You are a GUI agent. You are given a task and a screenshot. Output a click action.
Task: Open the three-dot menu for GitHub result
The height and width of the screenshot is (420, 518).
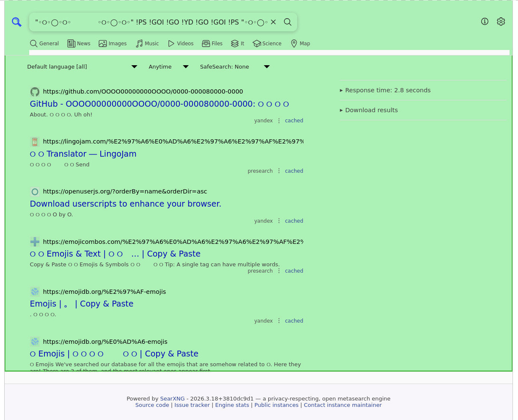pos(279,121)
